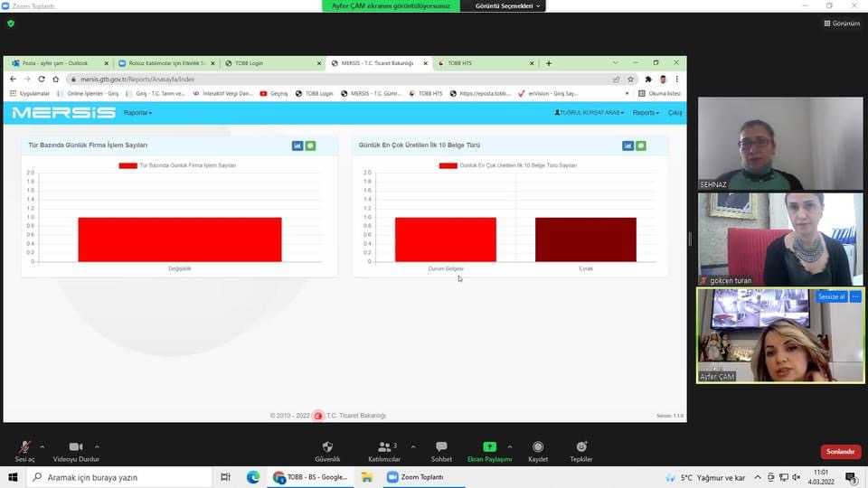Stop camera with Videoyu Durdur
The width and height of the screenshot is (868, 488).
click(76, 449)
